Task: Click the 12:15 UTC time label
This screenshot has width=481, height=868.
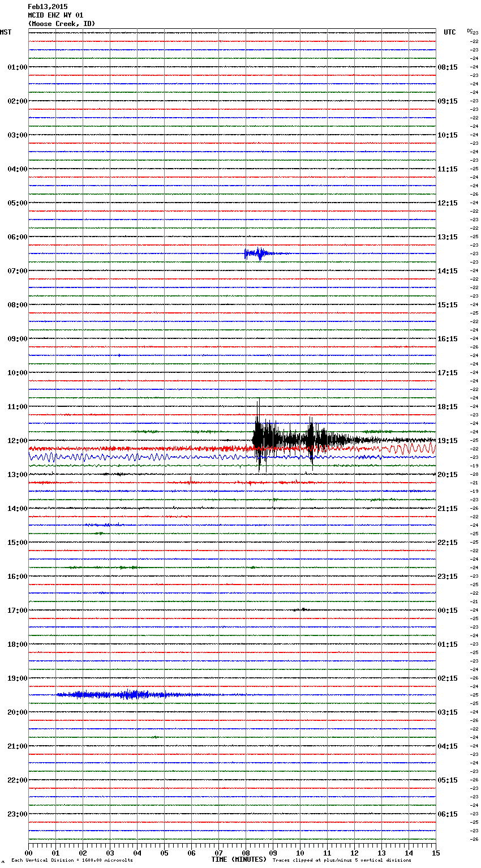Action: pos(448,203)
